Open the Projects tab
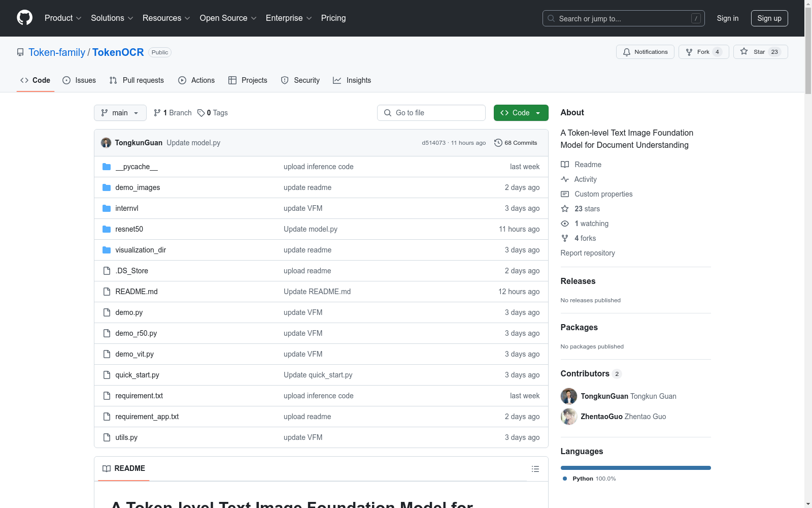This screenshot has width=812, height=508. tap(248, 80)
